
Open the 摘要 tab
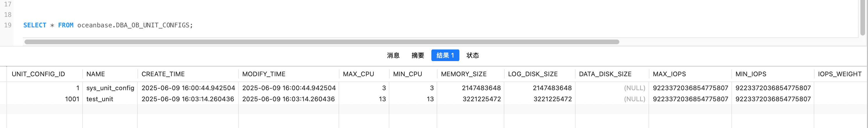(417, 56)
